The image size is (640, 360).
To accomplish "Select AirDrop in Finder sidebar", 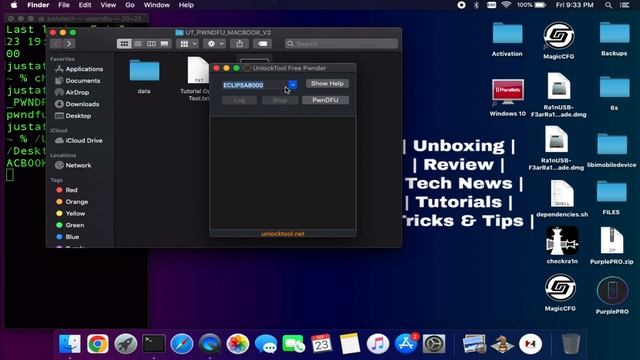I will [77, 92].
